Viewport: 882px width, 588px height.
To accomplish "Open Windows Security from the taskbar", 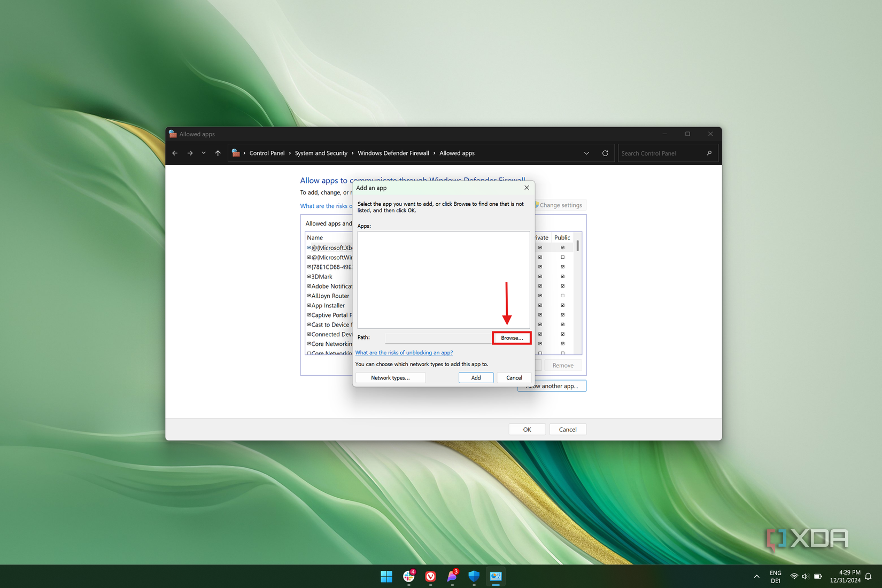I will click(474, 577).
